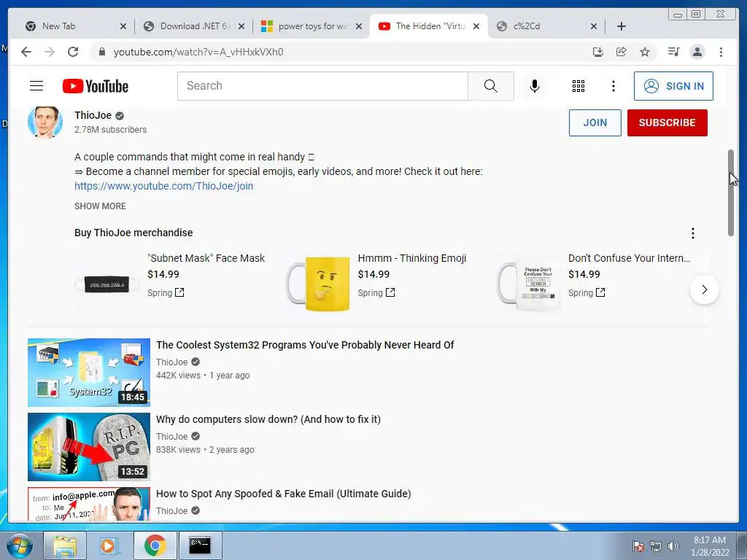This screenshot has width=747, height=560.
Task: Click the SIGN IN button
Action: 673,86
